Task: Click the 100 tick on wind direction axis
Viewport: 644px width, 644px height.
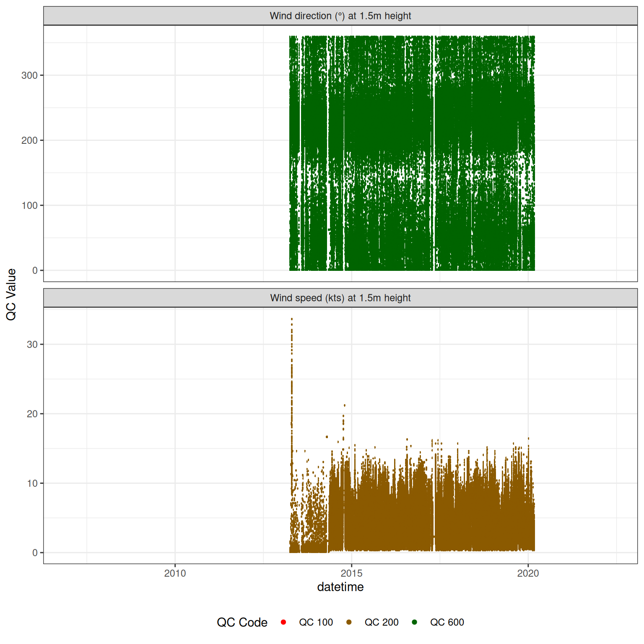Action: coord(29,205)
